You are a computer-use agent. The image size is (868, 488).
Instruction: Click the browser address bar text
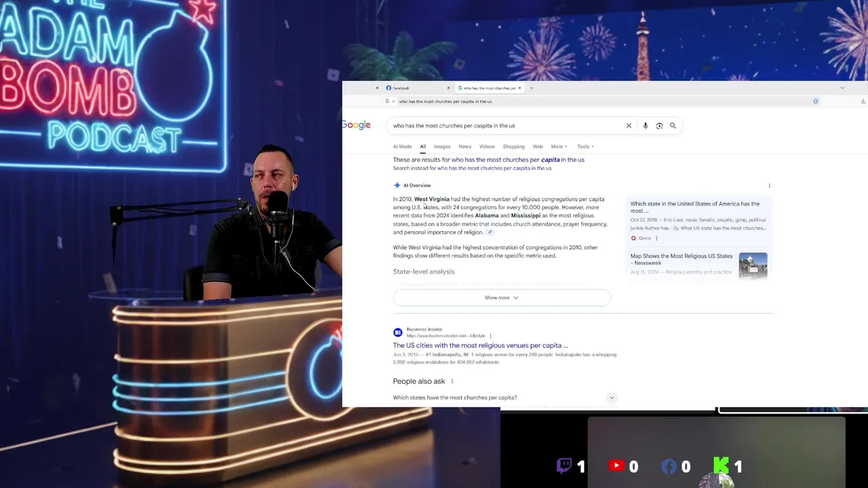(445, 102)
